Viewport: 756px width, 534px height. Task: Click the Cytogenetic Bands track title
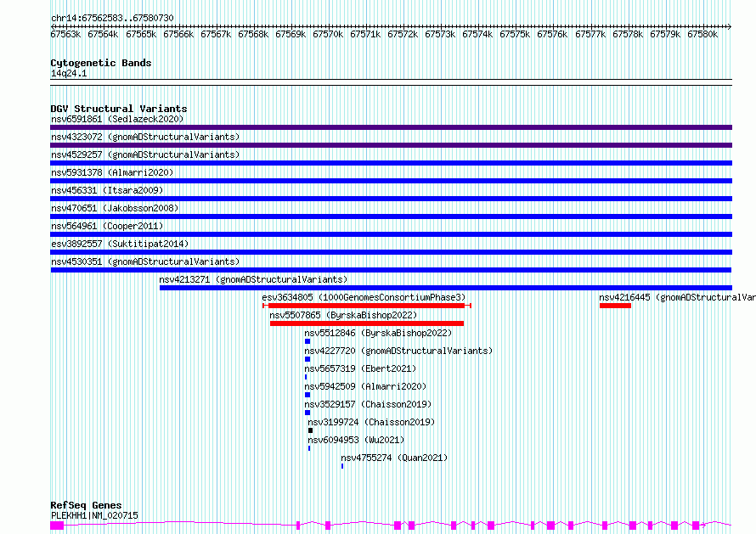[x=101, y=63]
